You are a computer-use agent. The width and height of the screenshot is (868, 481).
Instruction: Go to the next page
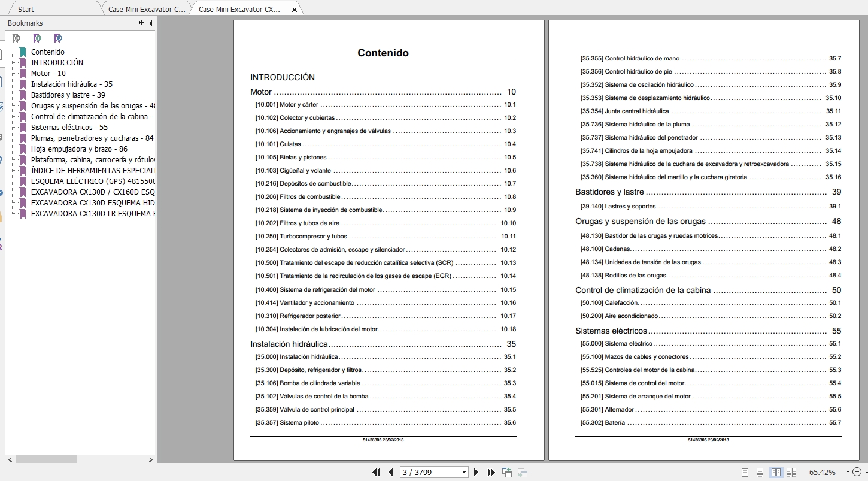click(477, 472)
